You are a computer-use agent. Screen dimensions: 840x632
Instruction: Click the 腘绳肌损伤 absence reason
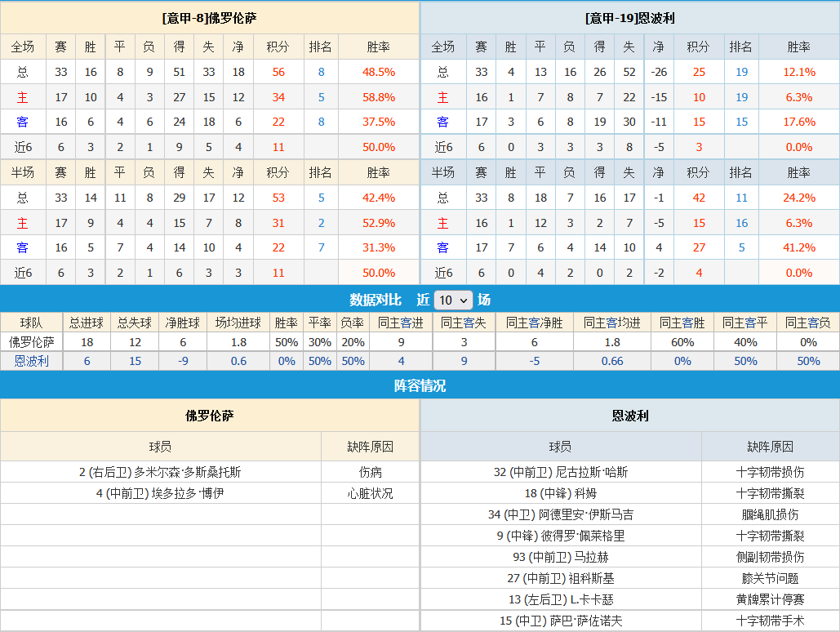point(771,514)
